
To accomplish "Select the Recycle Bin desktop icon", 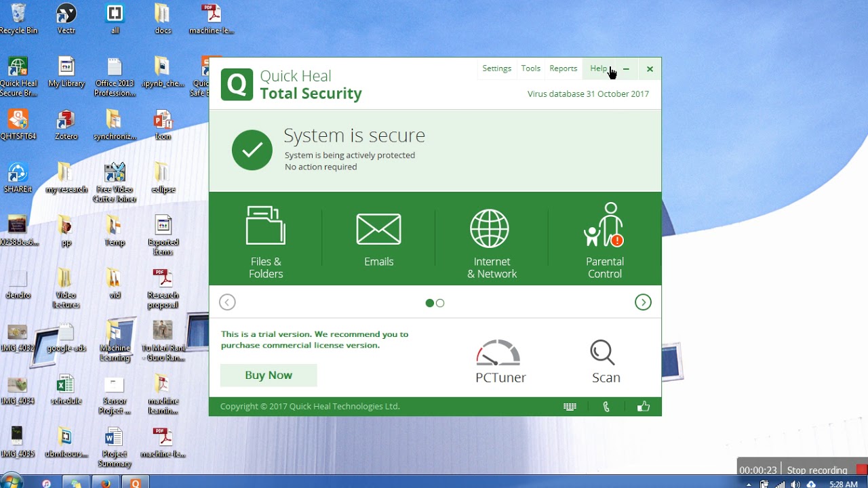I will click(18, 19).
